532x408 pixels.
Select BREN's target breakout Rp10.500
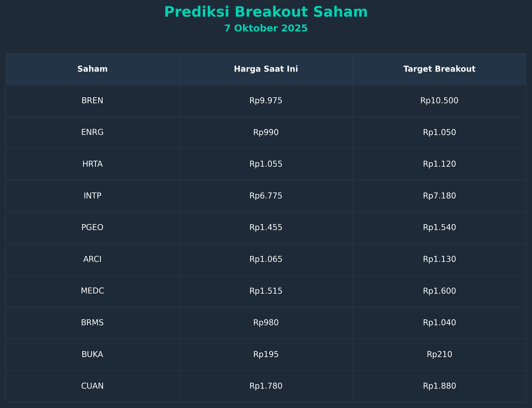point(439,101)
